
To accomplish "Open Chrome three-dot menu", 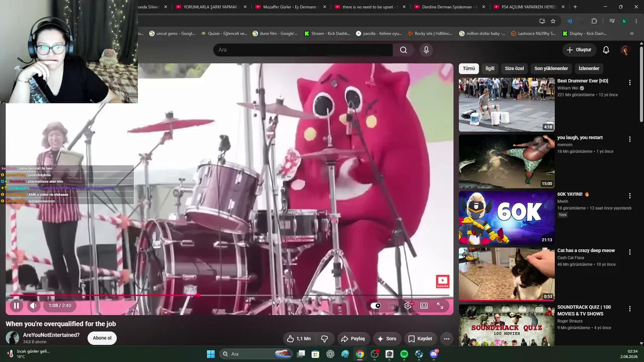I will (x=636, y=21).
